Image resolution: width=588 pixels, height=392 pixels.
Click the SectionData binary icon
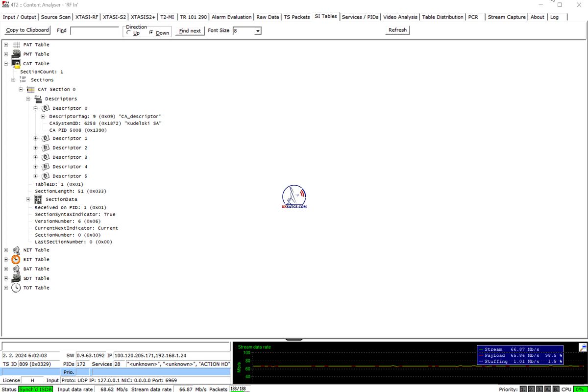pos(38,199)
